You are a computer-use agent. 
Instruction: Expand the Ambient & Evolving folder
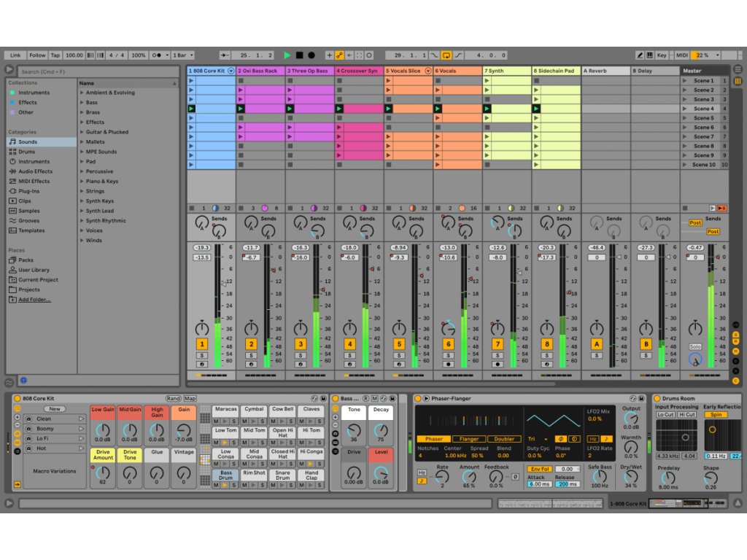point(82,93)
